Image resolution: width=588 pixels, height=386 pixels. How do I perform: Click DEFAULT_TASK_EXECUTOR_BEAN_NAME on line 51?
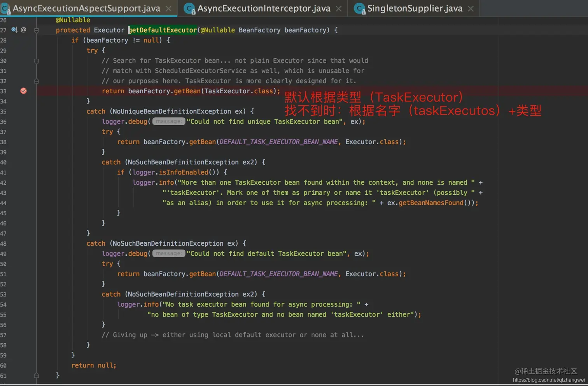pos(278,274)
